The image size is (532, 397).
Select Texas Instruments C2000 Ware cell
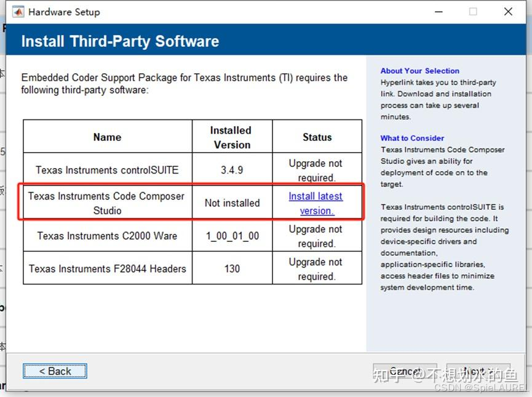tap(108, 236)
